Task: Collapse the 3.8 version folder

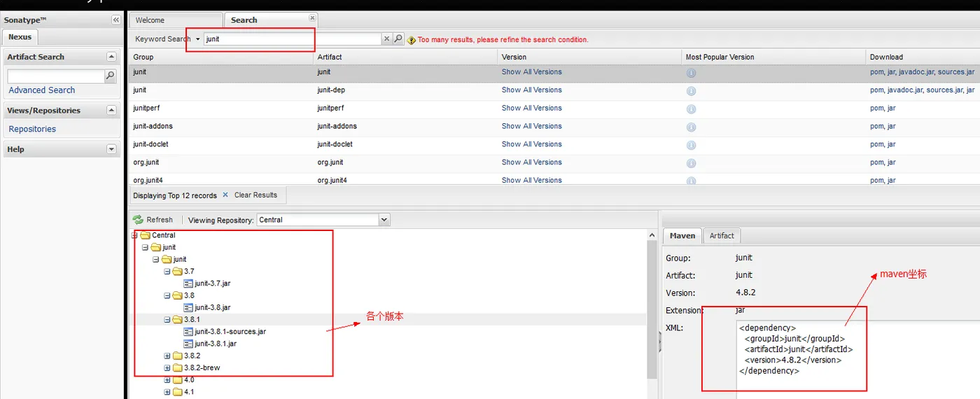Action: (x=167, y=295)
